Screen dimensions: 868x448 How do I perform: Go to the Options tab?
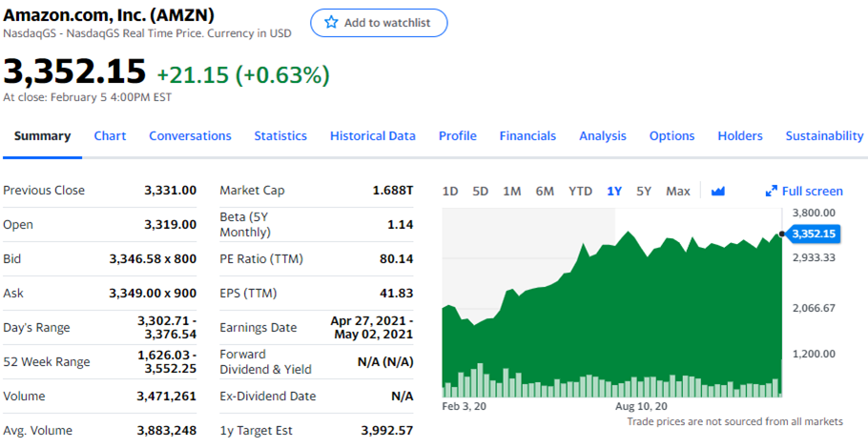672,136
